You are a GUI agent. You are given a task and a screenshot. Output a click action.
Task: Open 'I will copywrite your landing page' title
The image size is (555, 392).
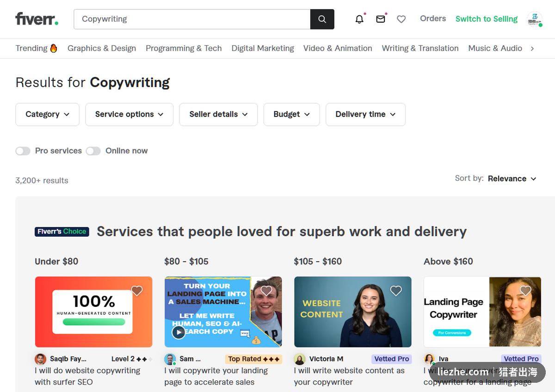(216, 376)
